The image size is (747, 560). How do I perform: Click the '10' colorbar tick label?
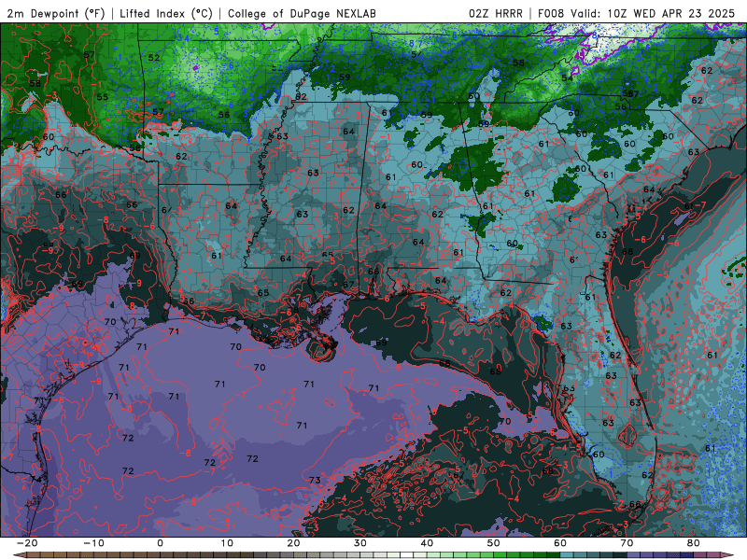[x=227, y=543]
